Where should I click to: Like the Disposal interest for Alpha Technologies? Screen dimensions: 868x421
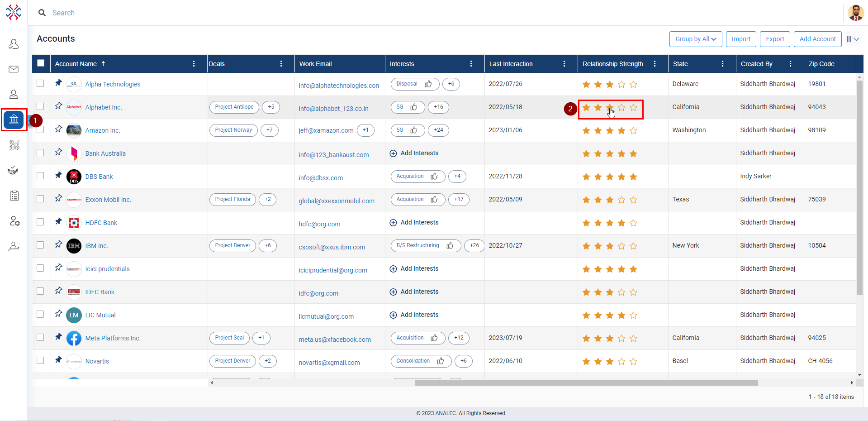[x=428, y=84]
